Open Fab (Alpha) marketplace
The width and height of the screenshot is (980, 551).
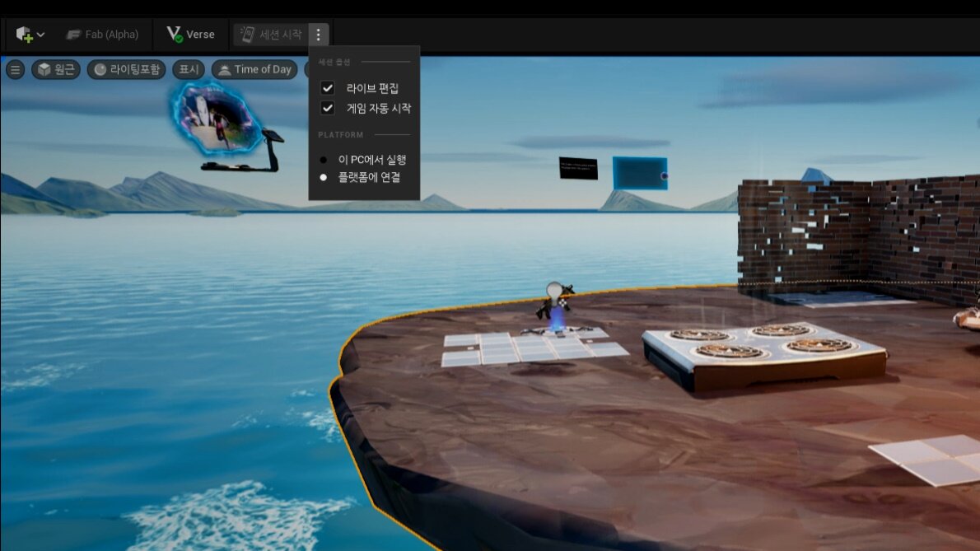(x=103, y=35)
